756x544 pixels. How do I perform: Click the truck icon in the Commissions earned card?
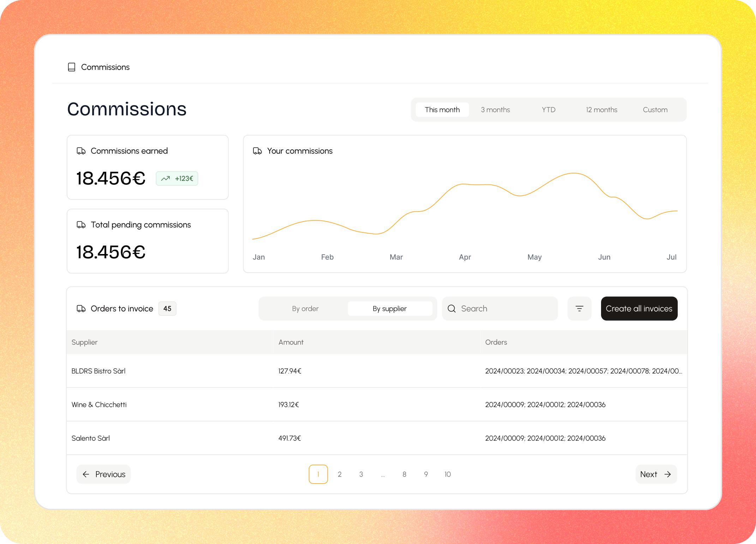click(x=81, y=151)
